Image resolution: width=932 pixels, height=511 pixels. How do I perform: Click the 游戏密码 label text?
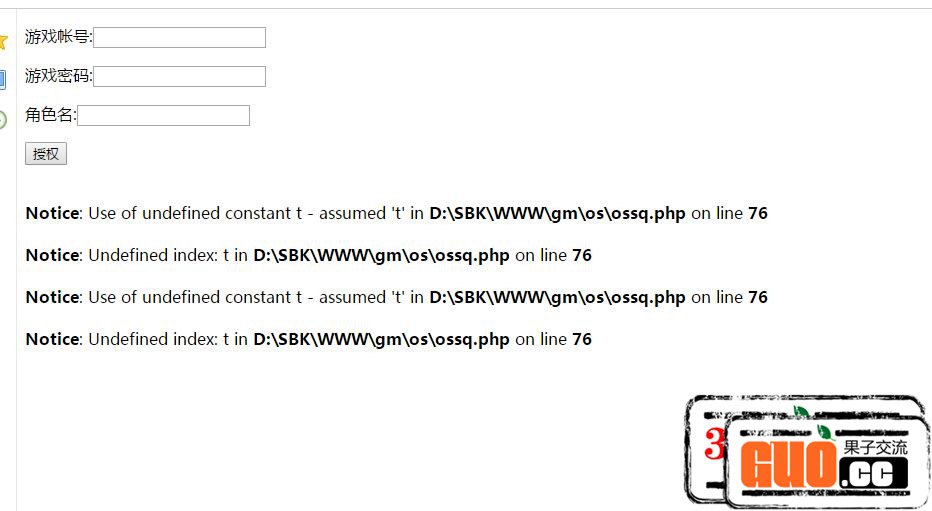(58, 76)
